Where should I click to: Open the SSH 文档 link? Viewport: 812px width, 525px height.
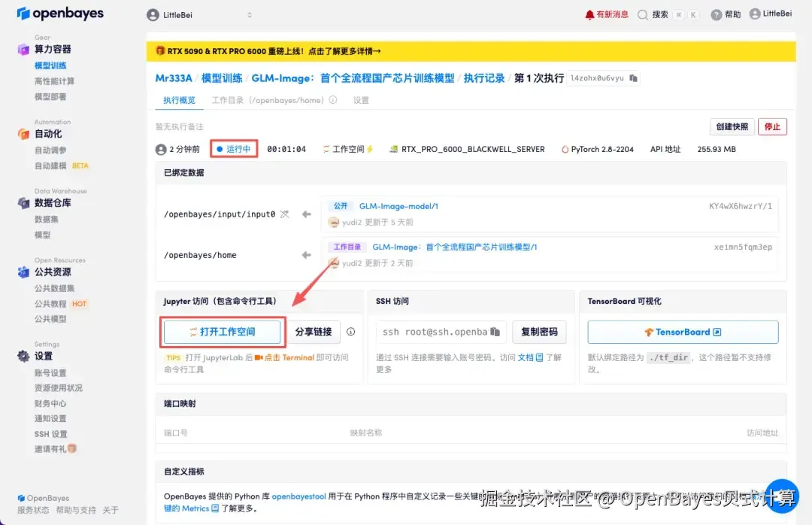coord(530,357)
